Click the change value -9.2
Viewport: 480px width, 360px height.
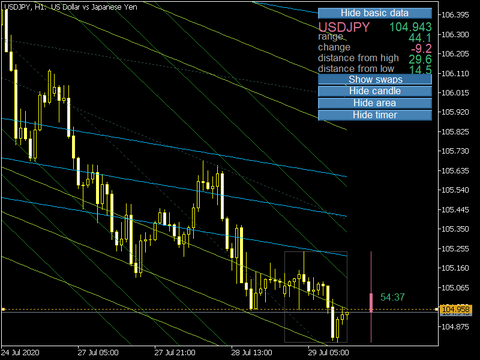[x=421, y=49]
